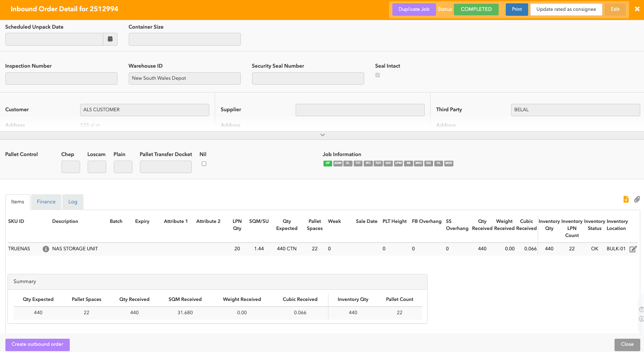Click the Inspection Number field
Viewport: 644px width, 352px height.
coord(61,78)
